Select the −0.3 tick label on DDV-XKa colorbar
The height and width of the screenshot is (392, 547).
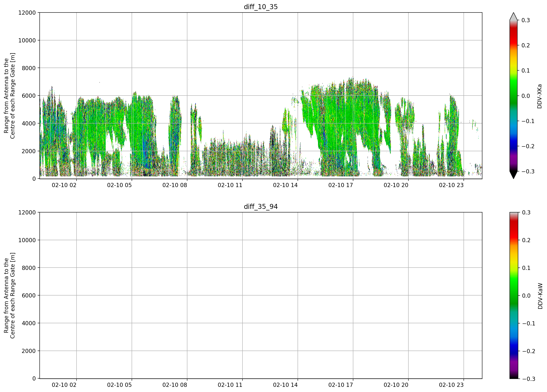(x=528, y=171)
